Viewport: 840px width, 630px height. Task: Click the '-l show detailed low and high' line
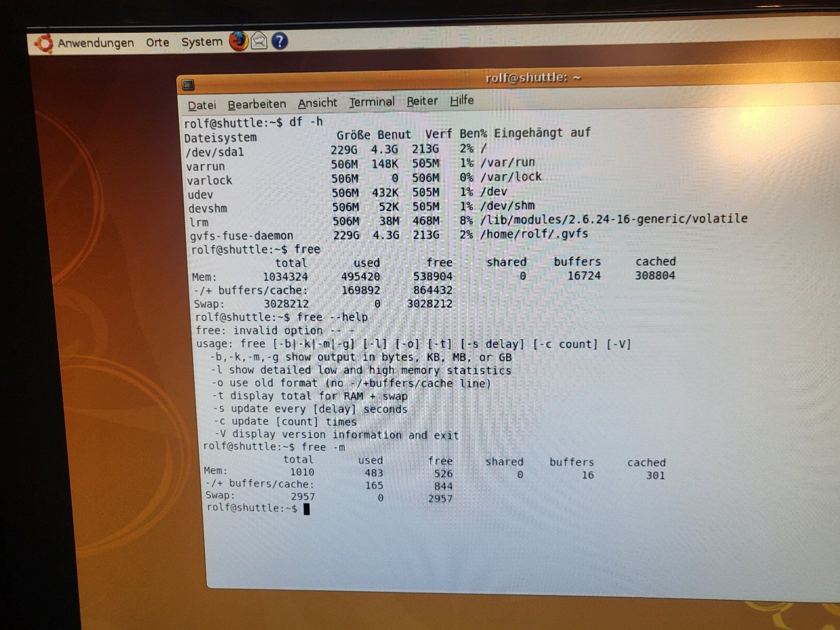click(361, 371)
